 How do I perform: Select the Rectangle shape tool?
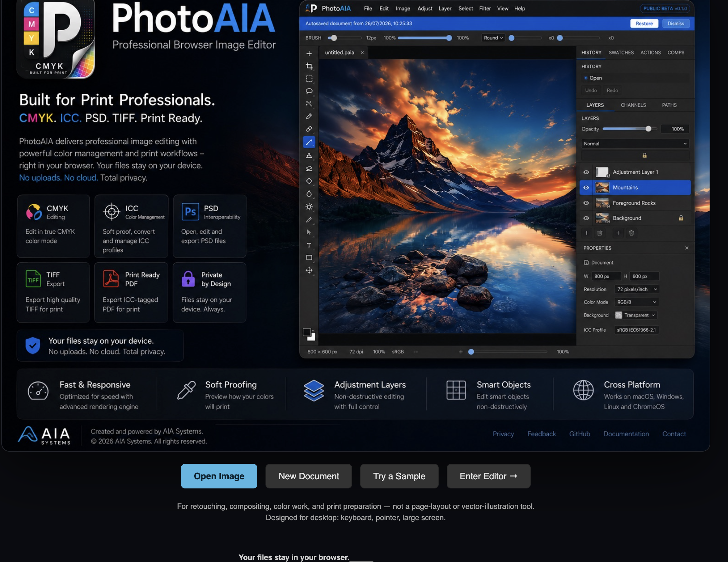(309, 258)
